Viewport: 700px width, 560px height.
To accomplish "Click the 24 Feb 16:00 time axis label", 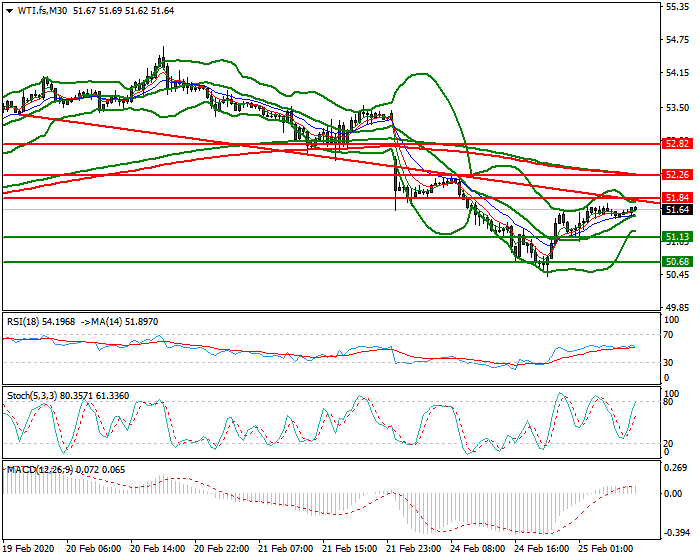I will 542,549.
